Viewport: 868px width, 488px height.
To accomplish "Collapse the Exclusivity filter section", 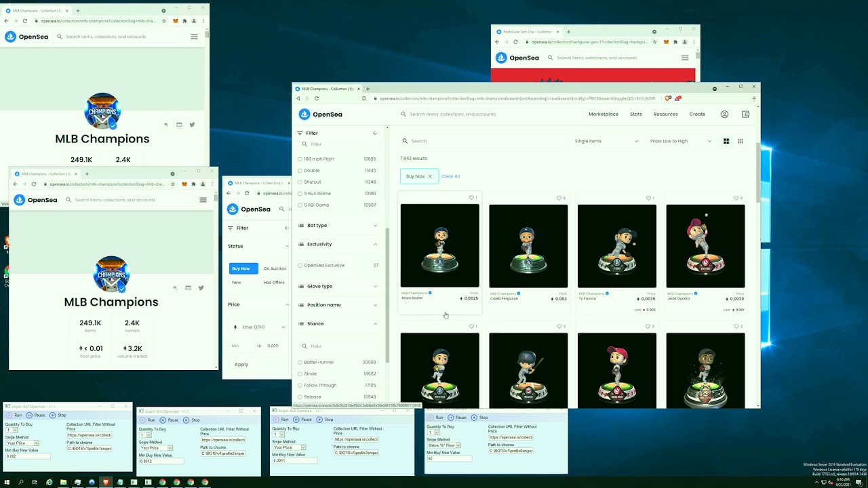I will coord(338,244).
